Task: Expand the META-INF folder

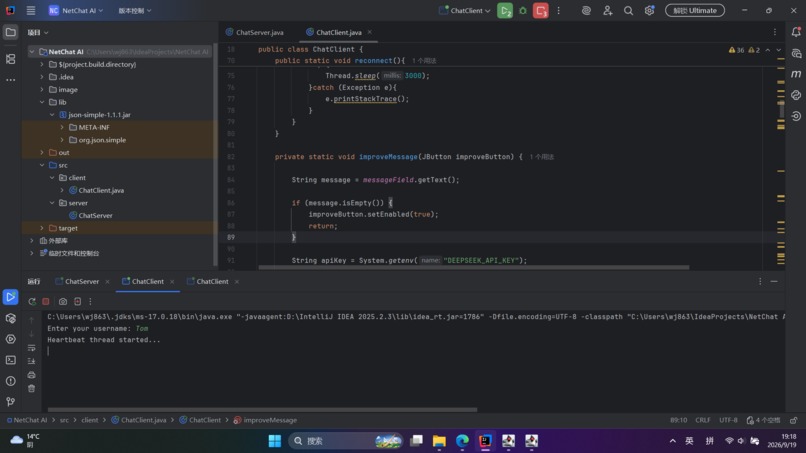Action: click(x=62, y=127)
